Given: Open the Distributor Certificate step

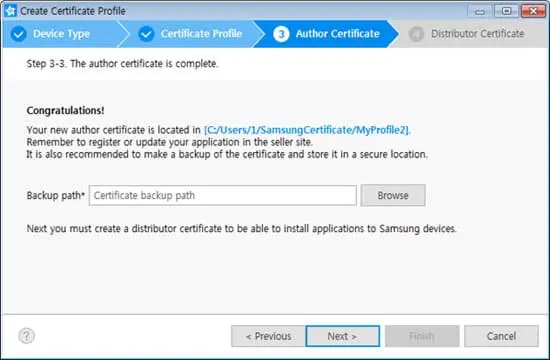Looking at the screenshot, I should point(477,34).
